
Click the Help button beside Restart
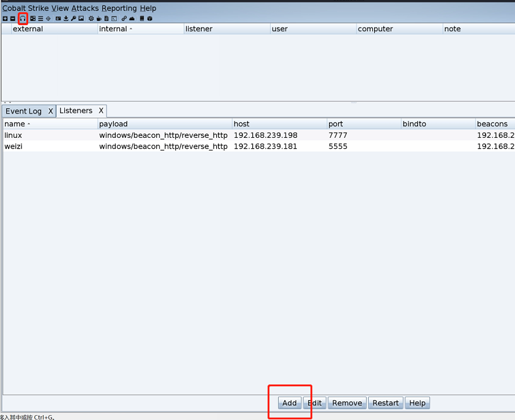coord(417,403)
